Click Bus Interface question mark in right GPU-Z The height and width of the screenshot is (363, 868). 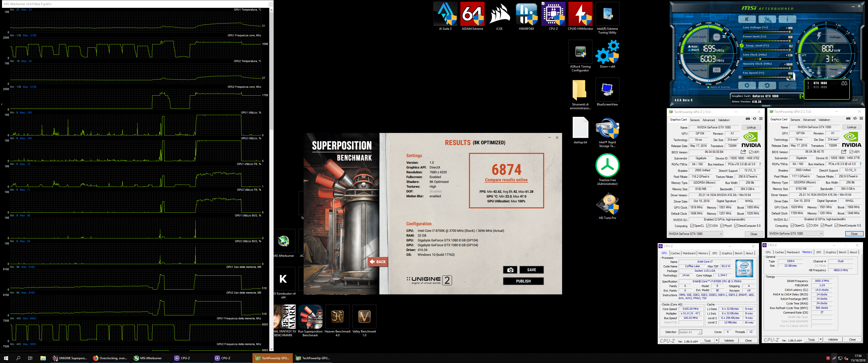[861, 164]
